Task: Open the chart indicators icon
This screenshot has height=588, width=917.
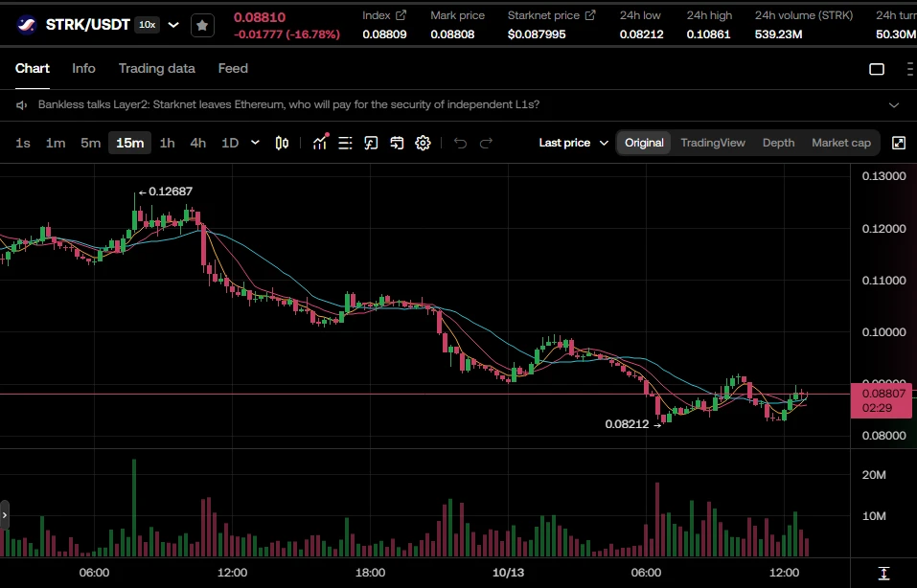Action: click(320, 143)
